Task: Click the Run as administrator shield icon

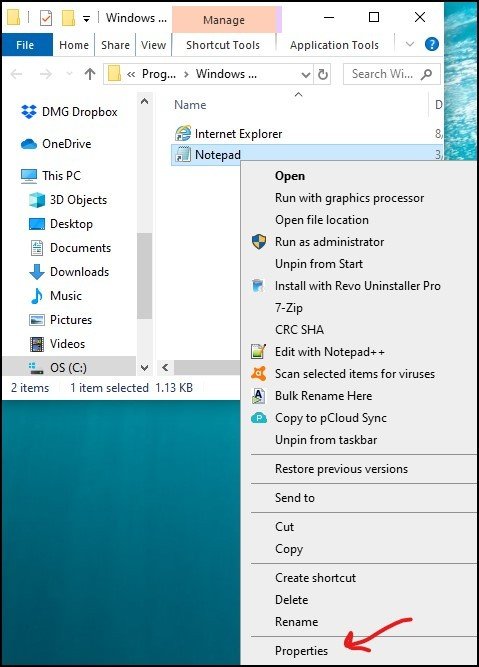Action: tap(259, 242)
